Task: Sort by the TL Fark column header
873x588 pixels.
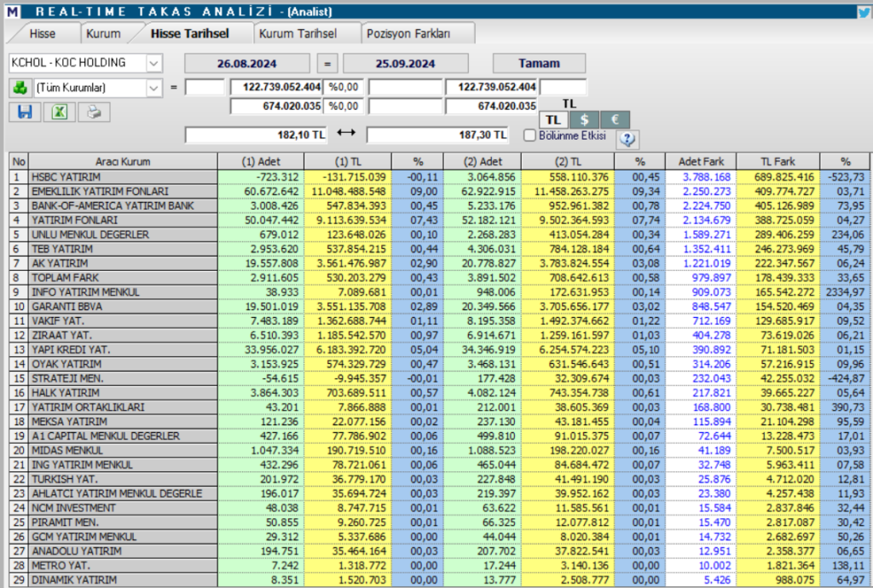Action: 778,162
